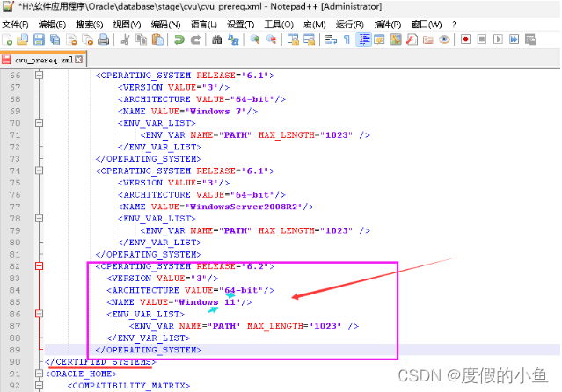The image size is (562, 392).
Task: Stop macro recording square button
Action: point(482,40)
